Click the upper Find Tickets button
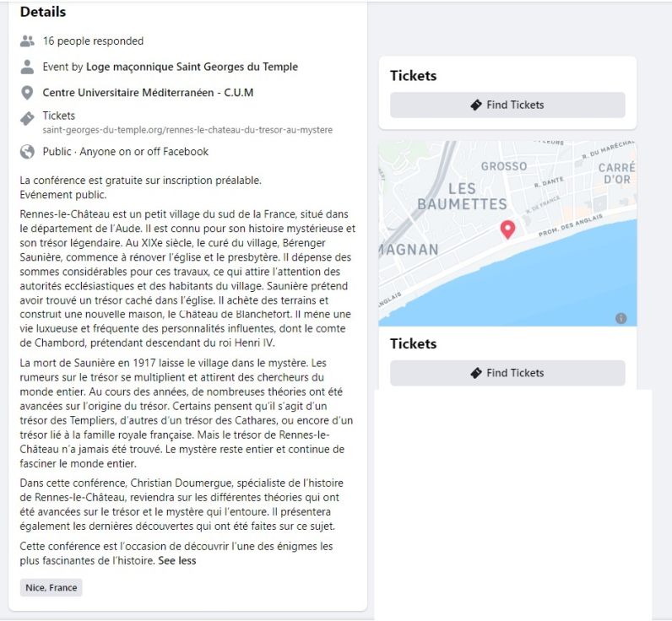This screenshot has height=621, width=672. pyautogui.click(x=507, y=105)
